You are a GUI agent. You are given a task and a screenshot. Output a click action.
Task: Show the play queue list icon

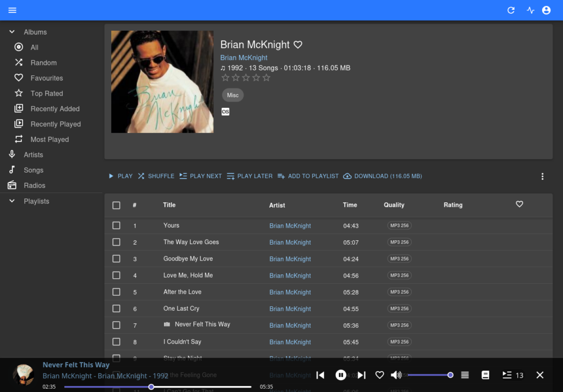point(465,375)
